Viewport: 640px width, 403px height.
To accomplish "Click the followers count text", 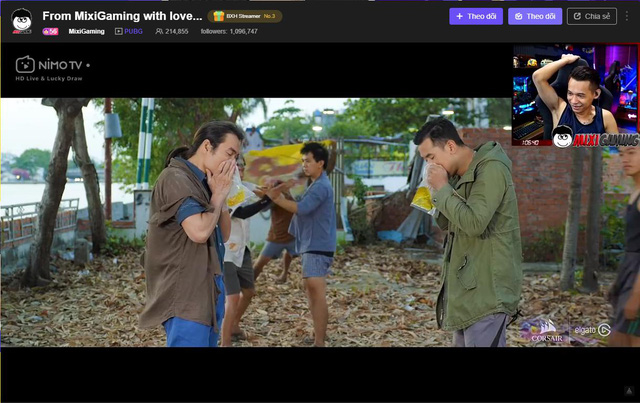I will pyautogui.click(x=229, y=31).
